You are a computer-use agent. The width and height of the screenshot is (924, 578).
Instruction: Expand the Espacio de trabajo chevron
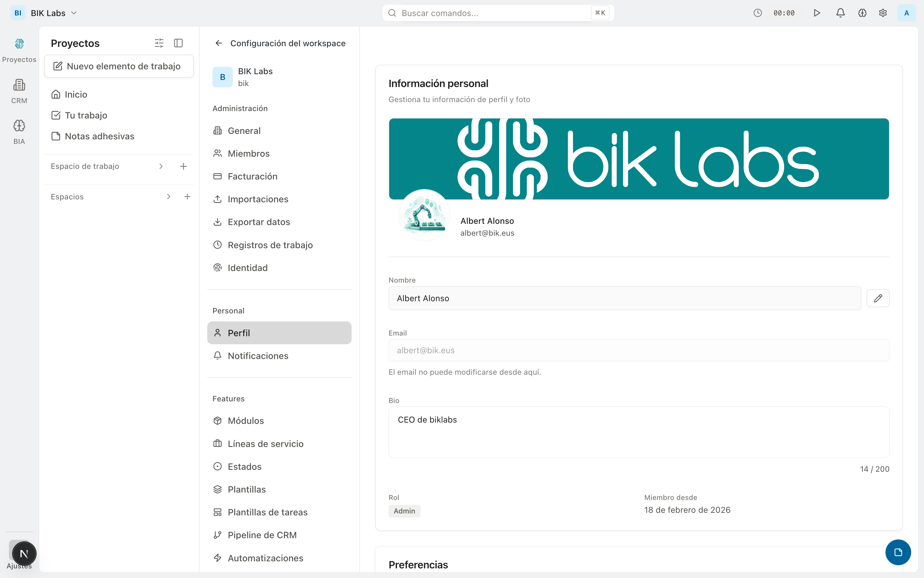[x=161, y=166]
